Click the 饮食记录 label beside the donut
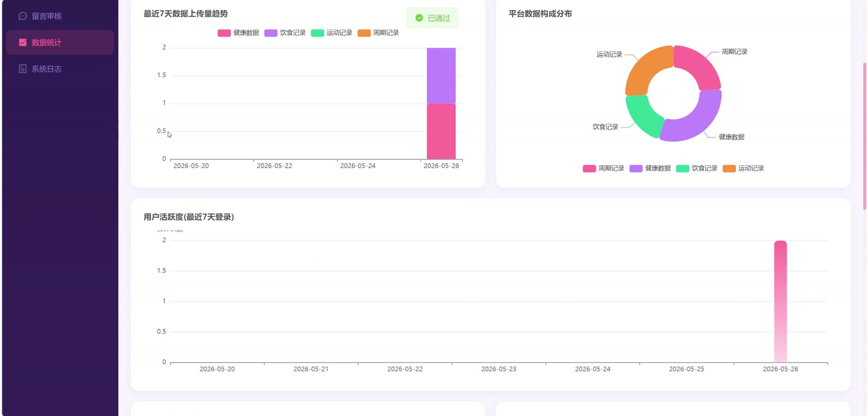Screen dimensions: 868x416 tap(605, 127)
